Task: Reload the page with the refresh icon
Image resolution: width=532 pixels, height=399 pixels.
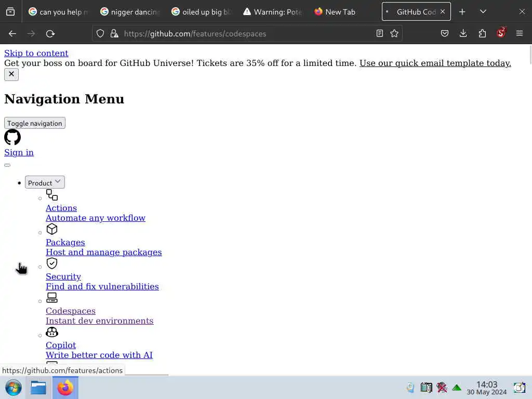Action: coord(50,34)
